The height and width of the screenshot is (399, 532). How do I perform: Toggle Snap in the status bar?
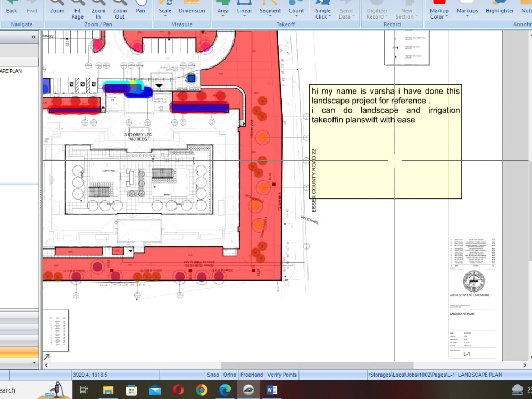coord(213,375)
